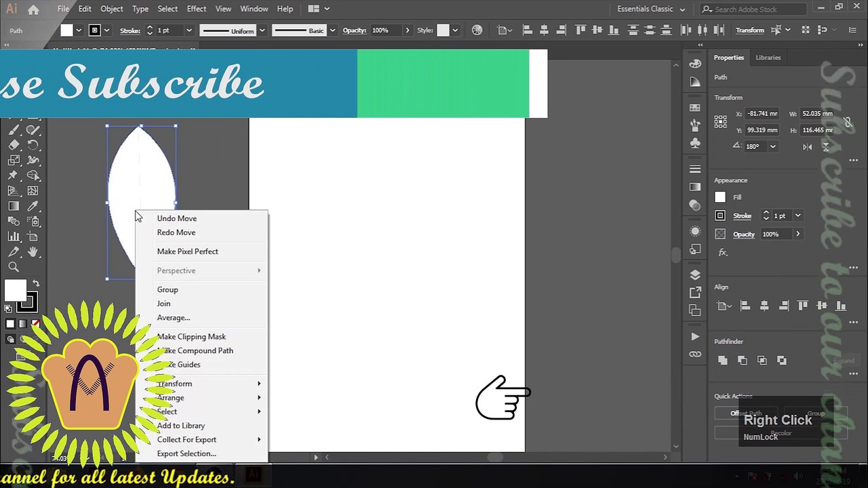Open the Color panel palette icon in dock
This screenshot has width=868, height=488.
click(695, 64)
